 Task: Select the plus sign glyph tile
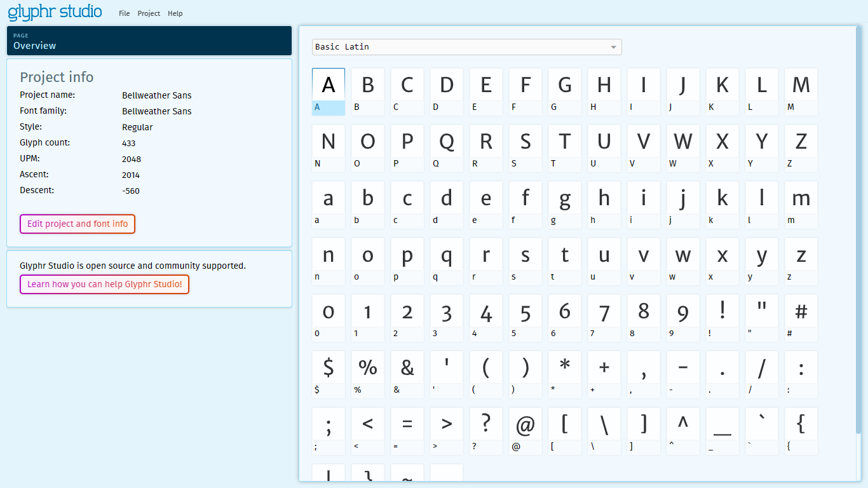coord(604,374)
